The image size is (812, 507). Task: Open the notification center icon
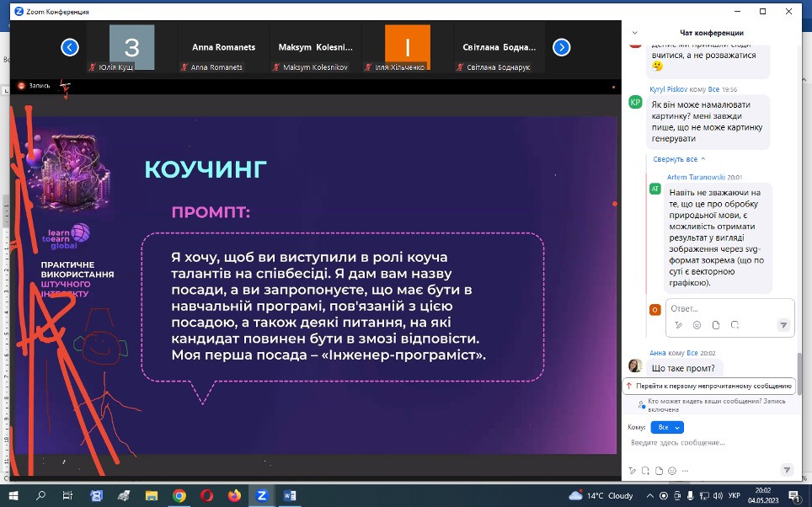(x=793, y=495)
